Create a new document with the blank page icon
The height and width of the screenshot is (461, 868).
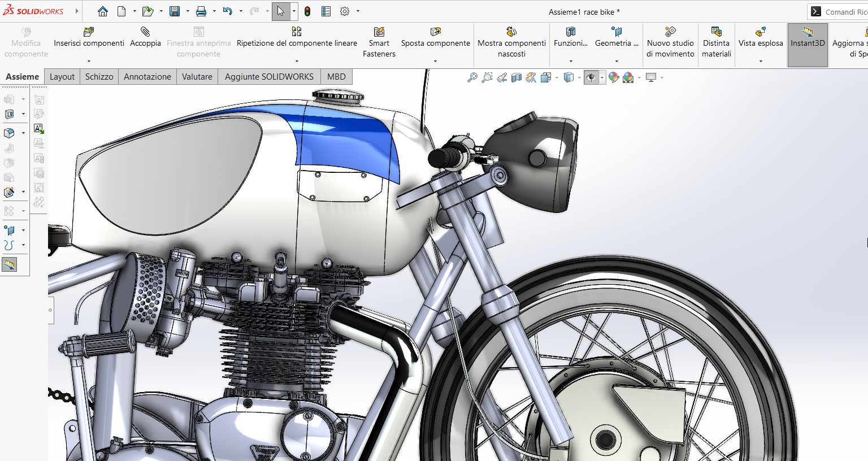point(121,11)
